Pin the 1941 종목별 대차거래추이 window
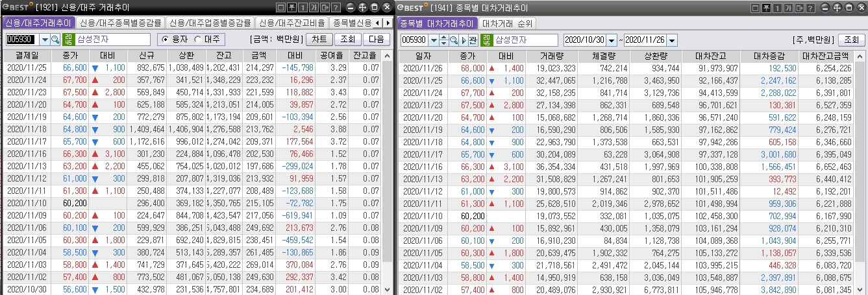 [767, 8]
